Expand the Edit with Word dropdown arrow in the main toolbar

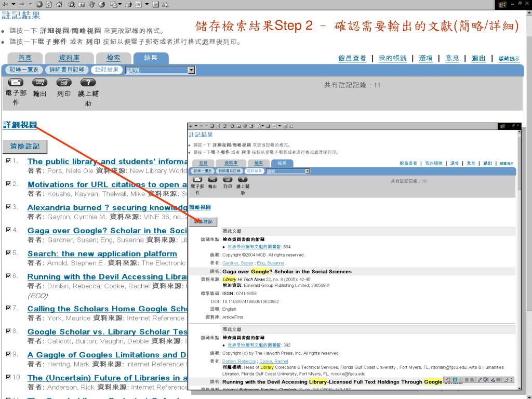[x=147, y=4]
